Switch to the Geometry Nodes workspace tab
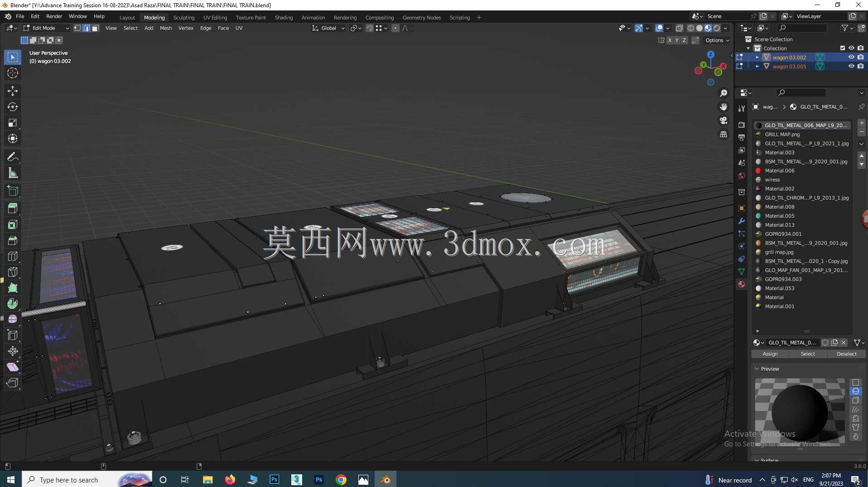 point(421,18)
